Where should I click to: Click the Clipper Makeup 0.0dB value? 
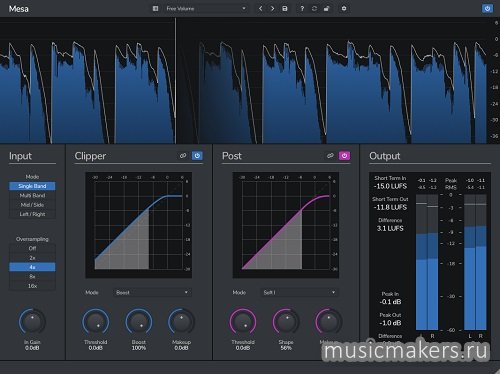click(x=181, y=348)
